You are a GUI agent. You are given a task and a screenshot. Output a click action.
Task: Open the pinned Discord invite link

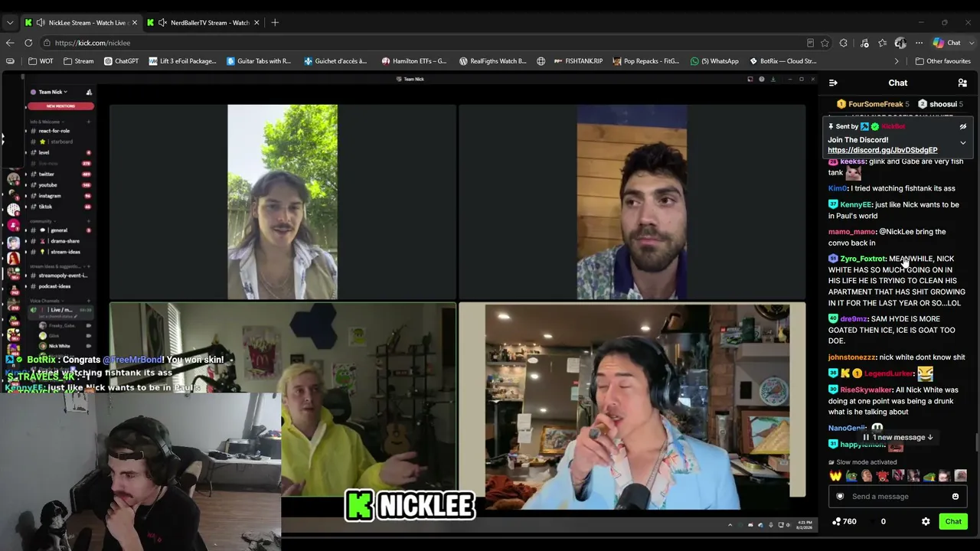coord(882,150)
